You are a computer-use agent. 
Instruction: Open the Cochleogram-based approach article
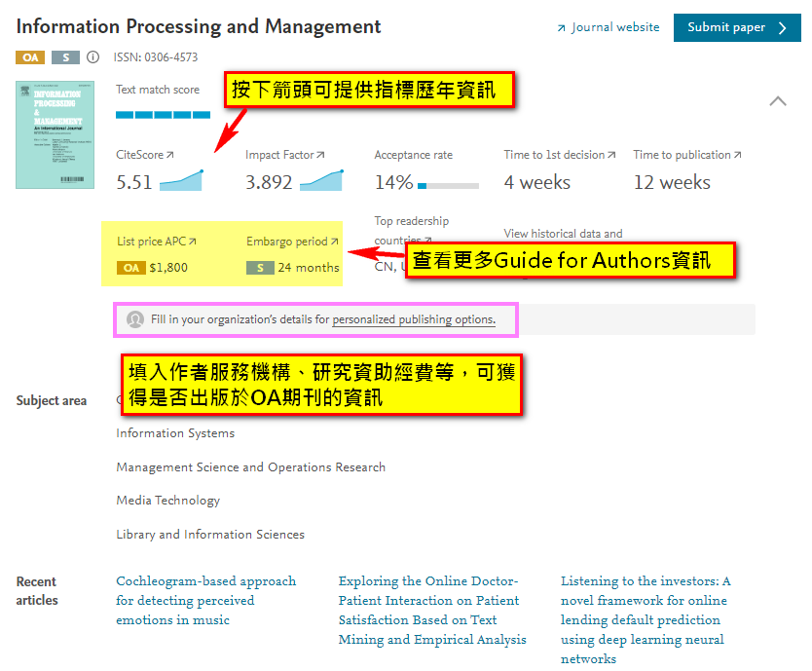pos(206,601)
